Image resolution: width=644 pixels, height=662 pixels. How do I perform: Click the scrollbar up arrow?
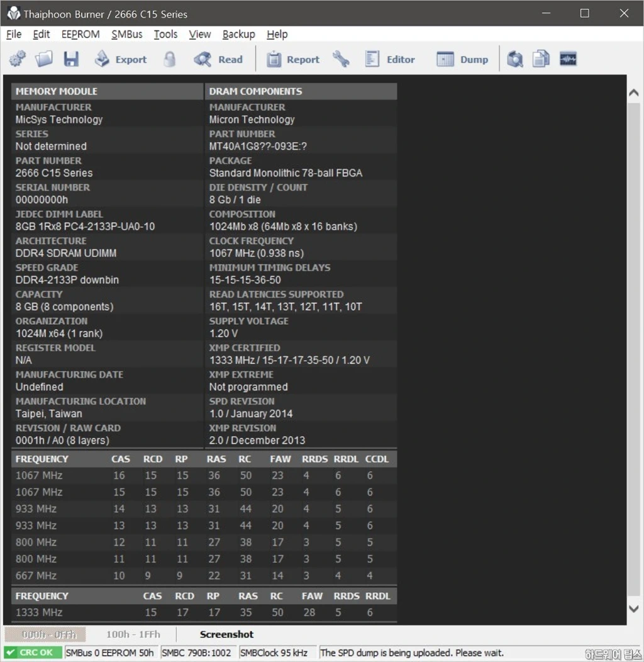pyautogui.click(x=633, y=93)
